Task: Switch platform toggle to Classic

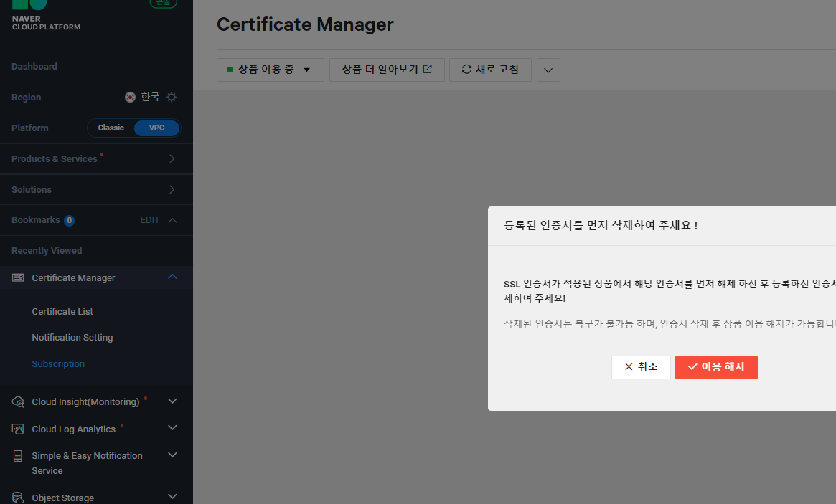Action: tap(111, 128)
